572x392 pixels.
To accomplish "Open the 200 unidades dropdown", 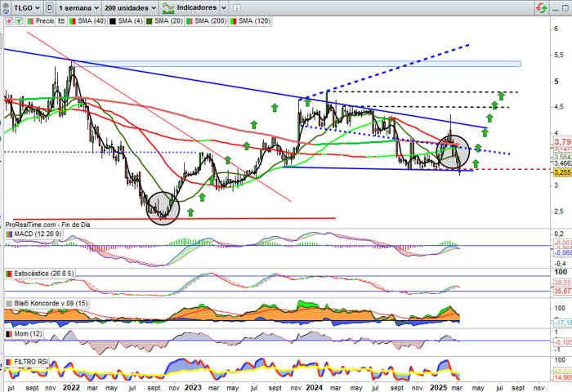I will (x=130, y=7).
